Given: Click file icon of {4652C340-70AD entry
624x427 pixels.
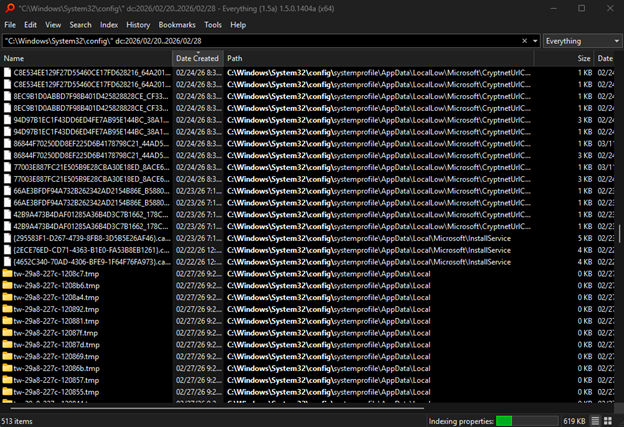Looking at the screenshot, I should (8, 261).
